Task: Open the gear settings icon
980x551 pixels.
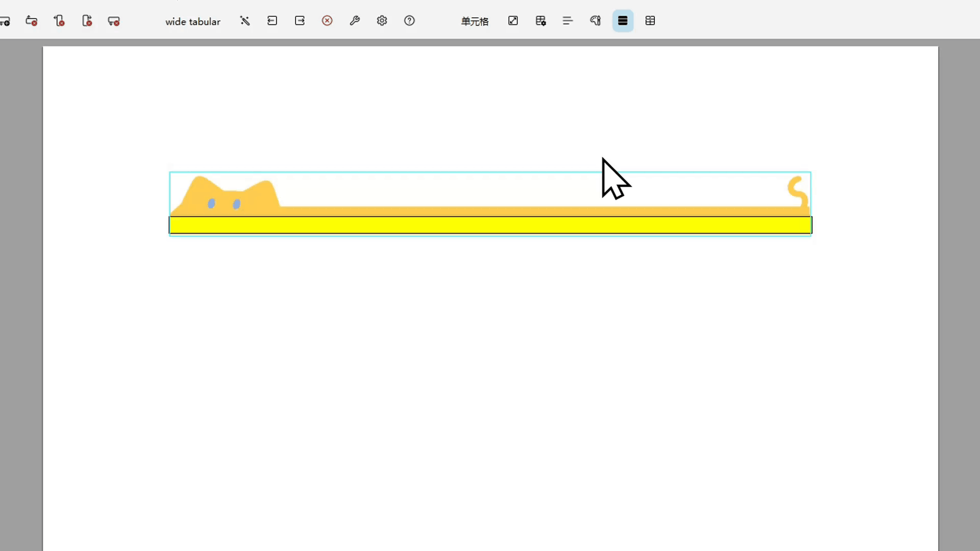Action: (382, 21)
